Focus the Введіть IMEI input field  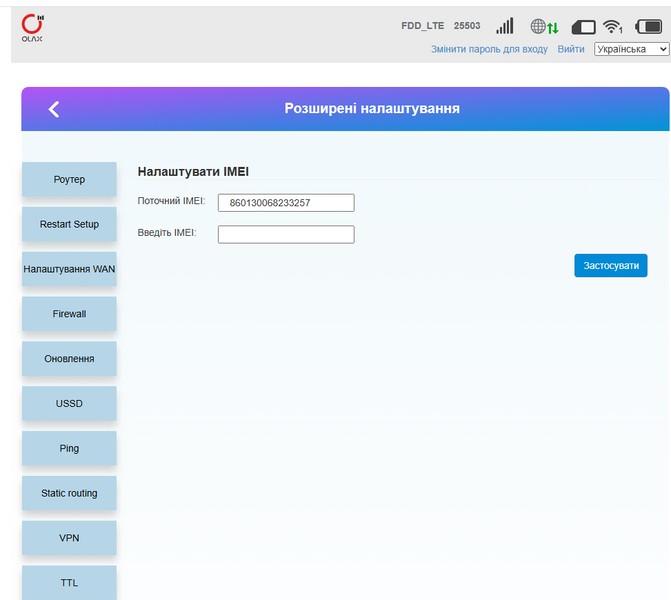(286, 235)
